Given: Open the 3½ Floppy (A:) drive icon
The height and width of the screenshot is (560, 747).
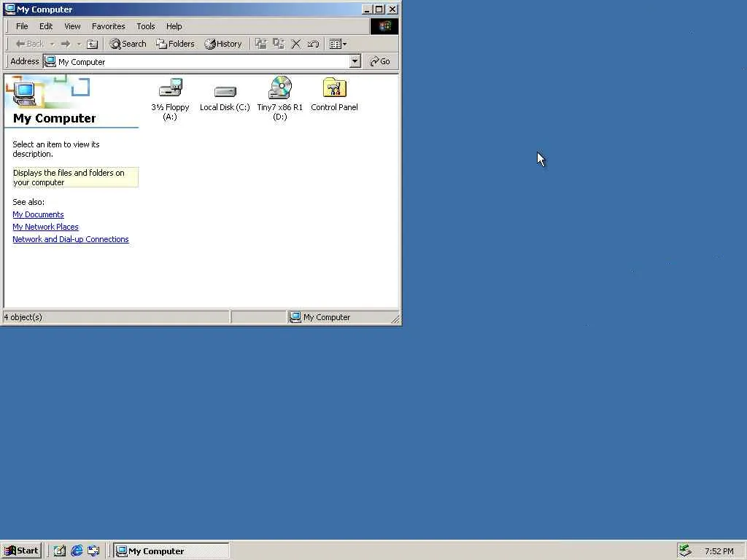Looking at the screenshot, I should pyautogui.click(x=170, y=99).
